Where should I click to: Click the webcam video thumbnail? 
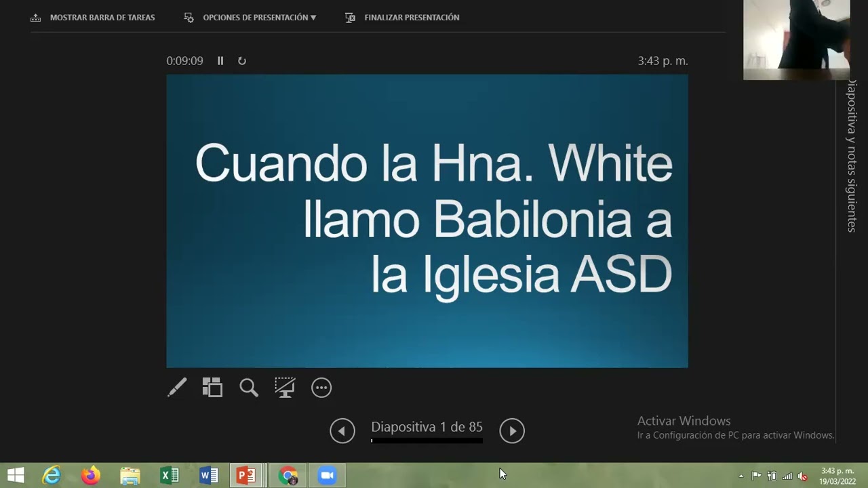coord(796,40)
